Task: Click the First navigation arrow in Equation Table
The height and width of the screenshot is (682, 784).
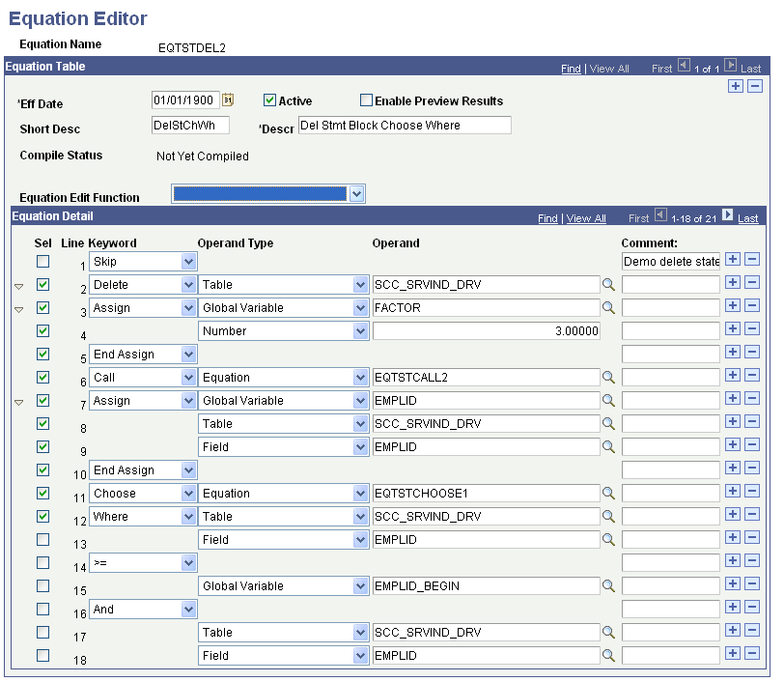Action: (x=685, y=68)
